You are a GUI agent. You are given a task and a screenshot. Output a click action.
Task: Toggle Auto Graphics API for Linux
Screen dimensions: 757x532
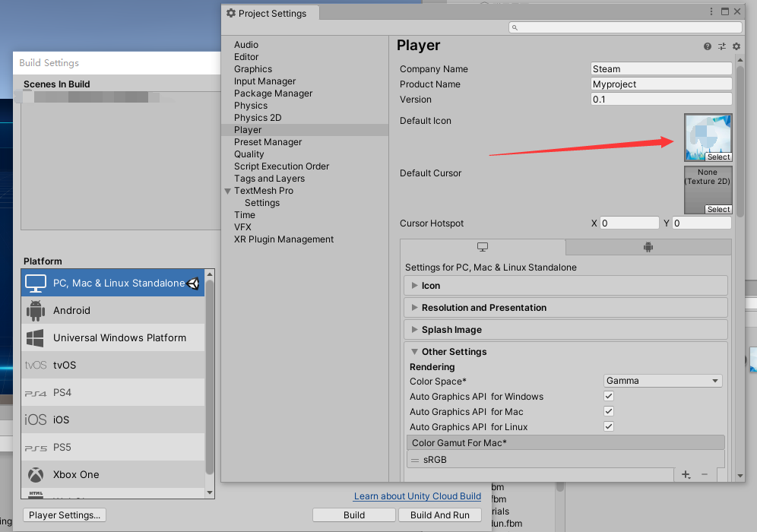[x=609, y=426]
